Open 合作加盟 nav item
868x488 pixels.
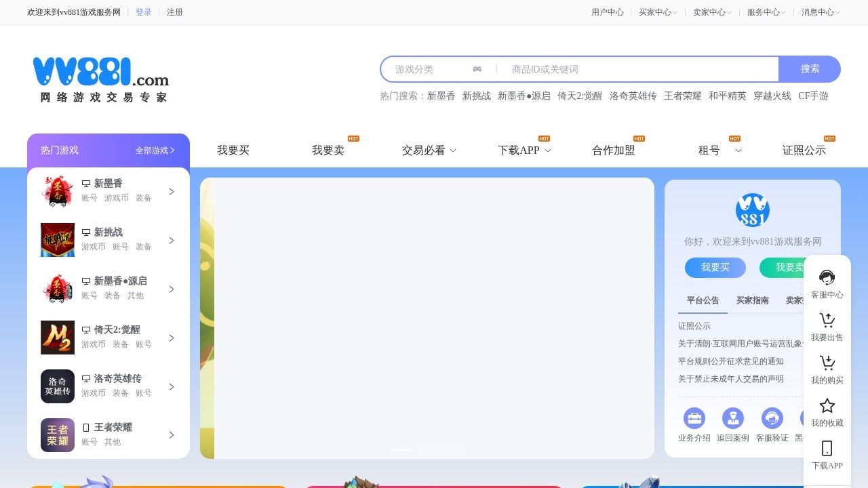point(614,150)
